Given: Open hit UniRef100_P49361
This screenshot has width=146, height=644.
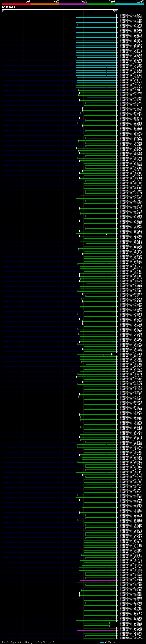Looking at the screenshot, I should tap(131, 75).
